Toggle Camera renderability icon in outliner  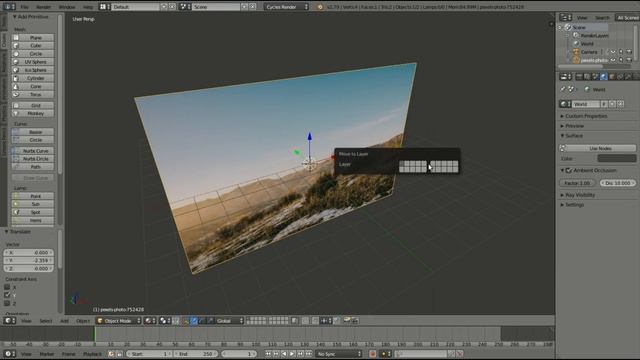629,52
